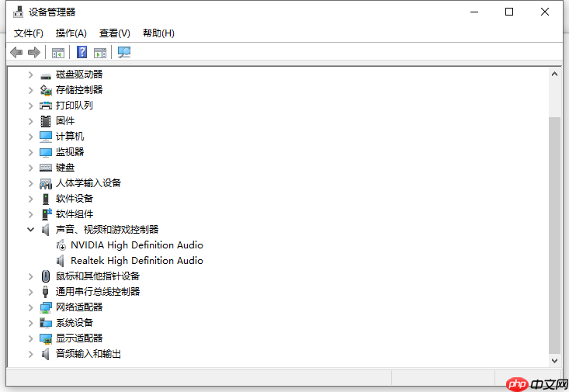Expand the 人体学输入设备 node
This screenshot has width=569, height=392.
31,184
